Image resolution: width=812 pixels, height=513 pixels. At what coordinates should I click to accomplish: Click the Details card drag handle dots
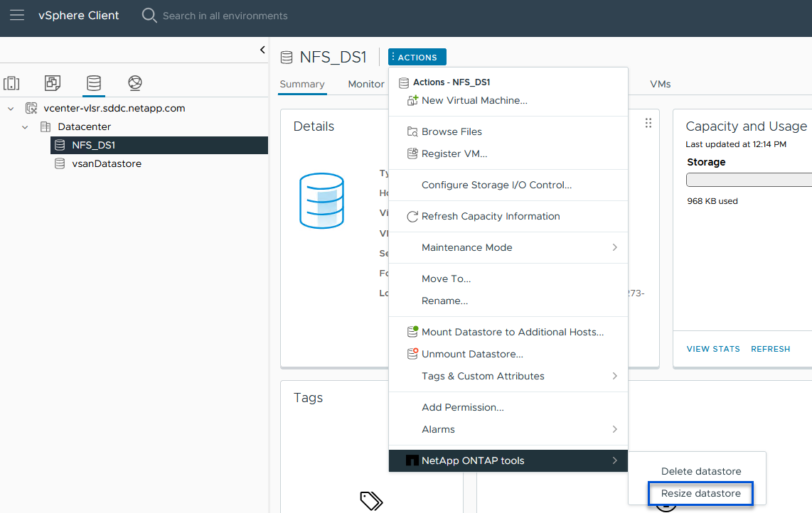(648, 124)
